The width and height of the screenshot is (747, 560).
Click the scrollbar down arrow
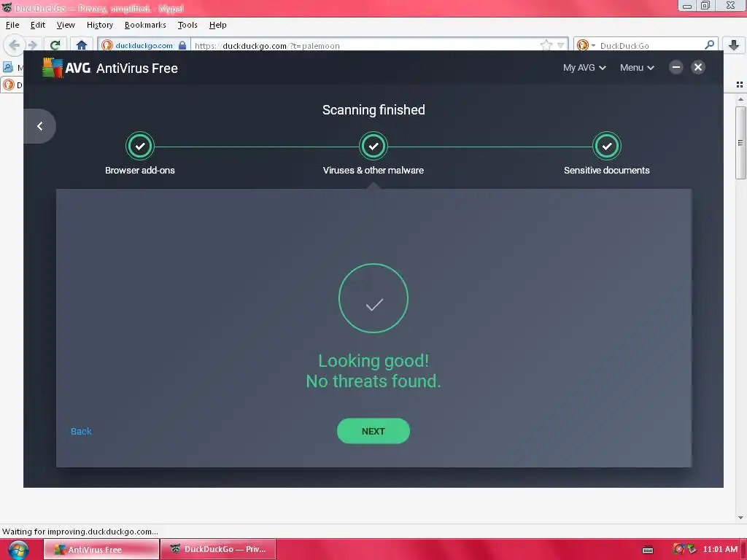click(740, 518)
